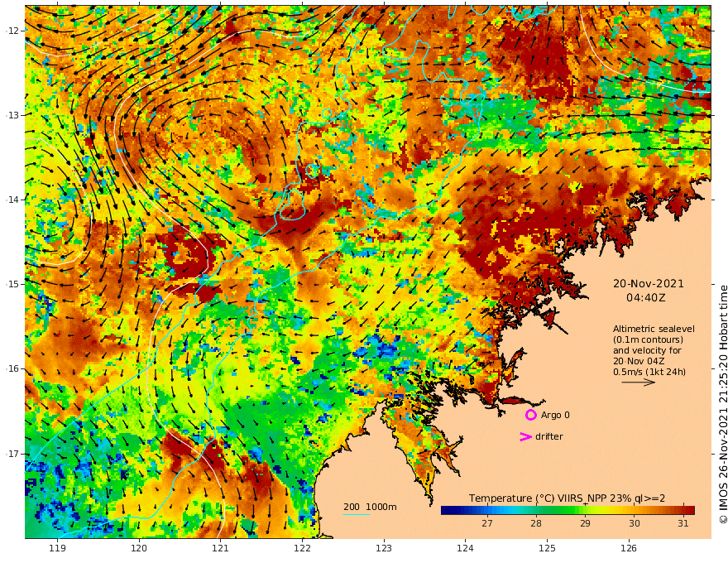Click the time text 04:40Z

click(646, 297)
